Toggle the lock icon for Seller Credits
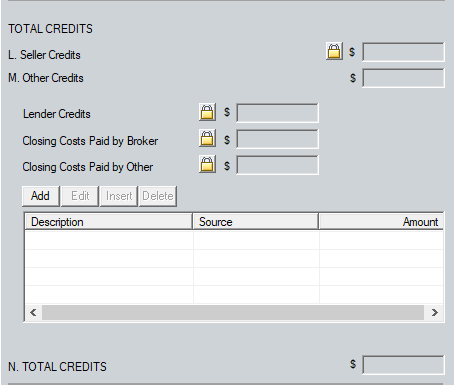454x385 pixels. (x=334, y=51)
